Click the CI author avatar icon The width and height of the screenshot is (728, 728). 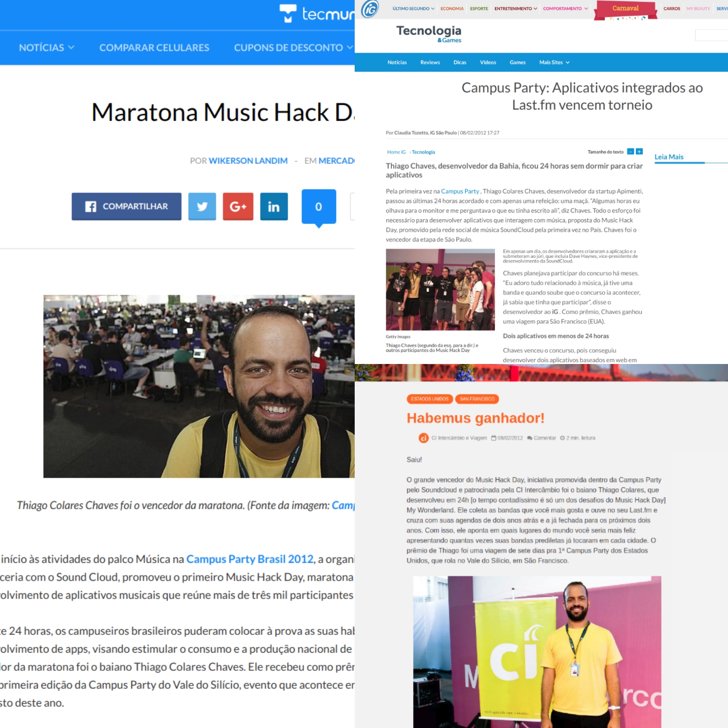424,438
